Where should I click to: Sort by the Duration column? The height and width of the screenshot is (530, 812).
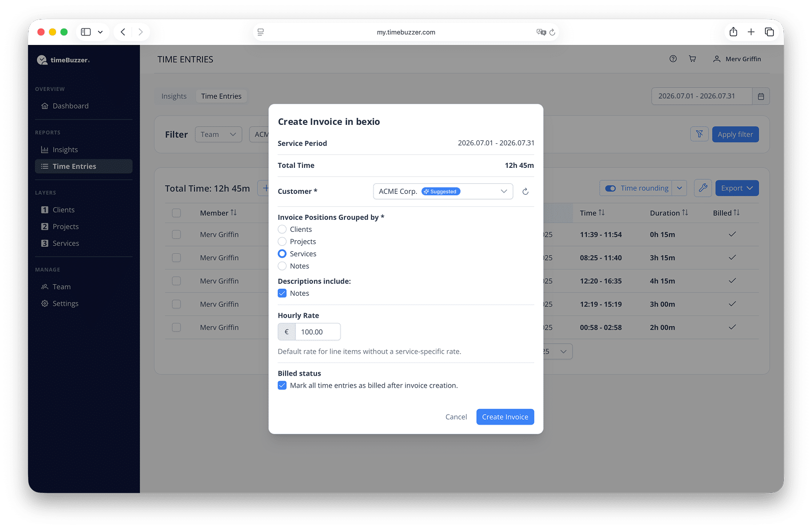669,213
